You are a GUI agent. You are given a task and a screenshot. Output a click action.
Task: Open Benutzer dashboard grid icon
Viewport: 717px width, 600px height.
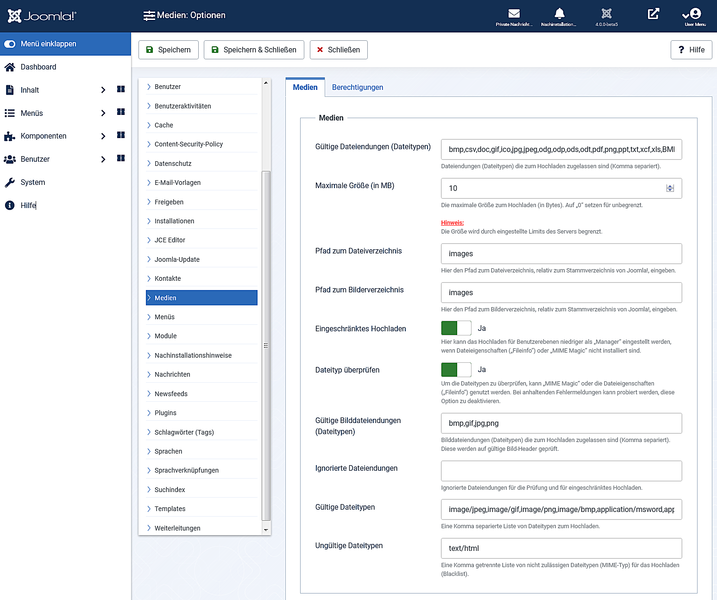click(121, 158)
